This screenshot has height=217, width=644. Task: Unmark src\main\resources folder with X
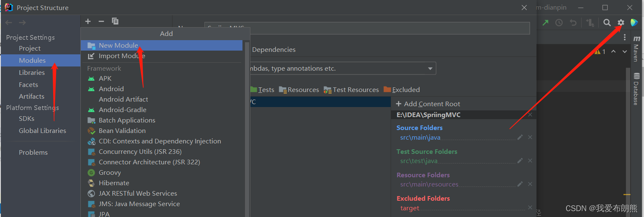530,184
